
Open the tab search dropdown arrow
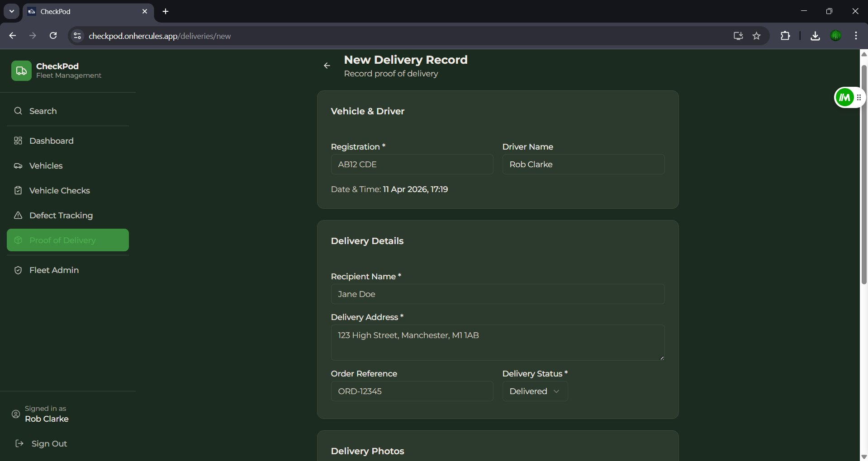pos(12,11)
